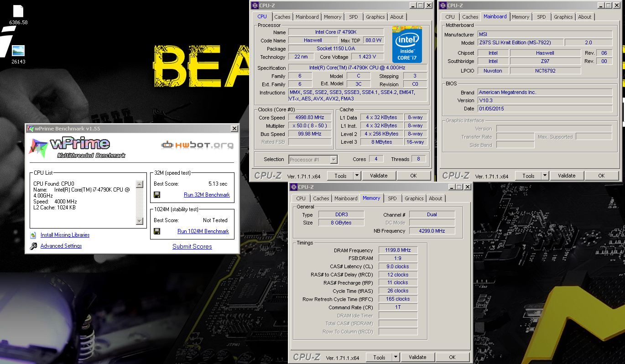Open Advanced Settings link in wPrime
This screenshot has width=625, height=364.
(61, 246)
